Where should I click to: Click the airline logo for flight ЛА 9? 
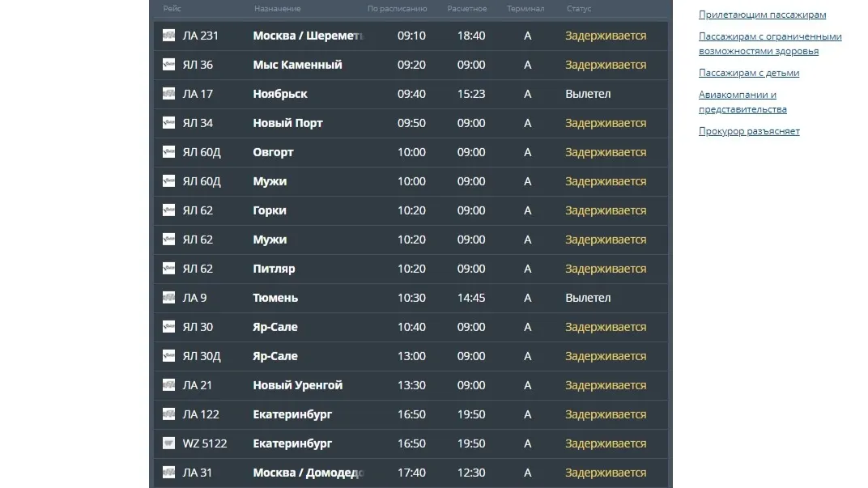coord(168,298)
